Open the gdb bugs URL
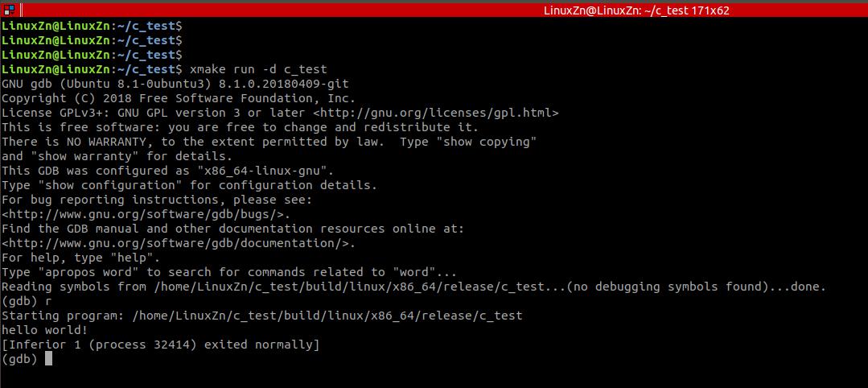The width and height of the screenshot is (868, 388). coord(146,214)
